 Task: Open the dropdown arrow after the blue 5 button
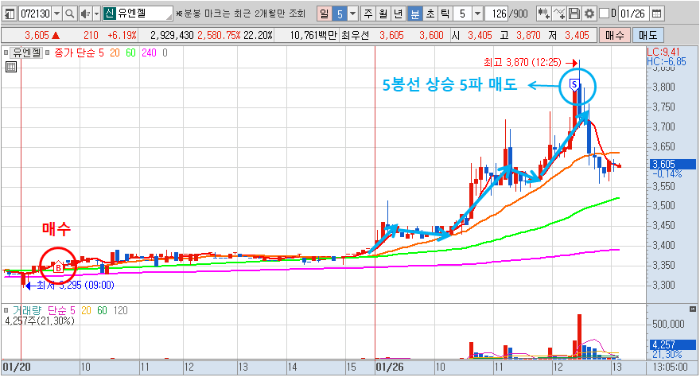(x=353, y=14)
